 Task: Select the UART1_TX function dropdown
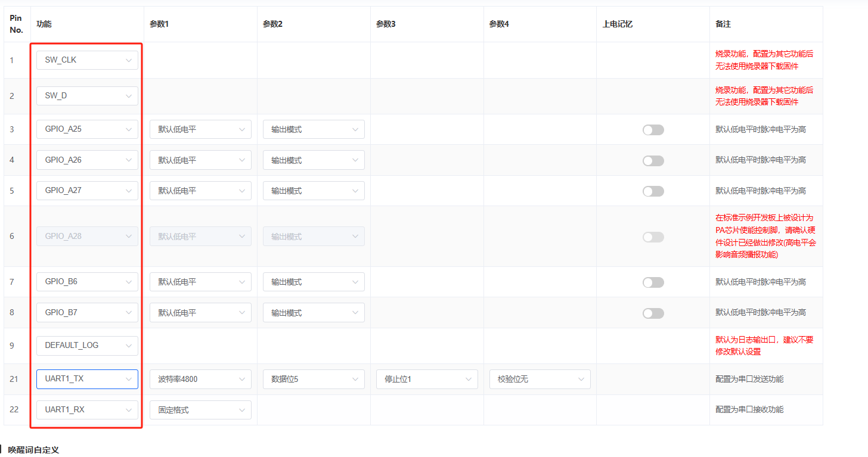pyautogui.click(x=87, y=379)
